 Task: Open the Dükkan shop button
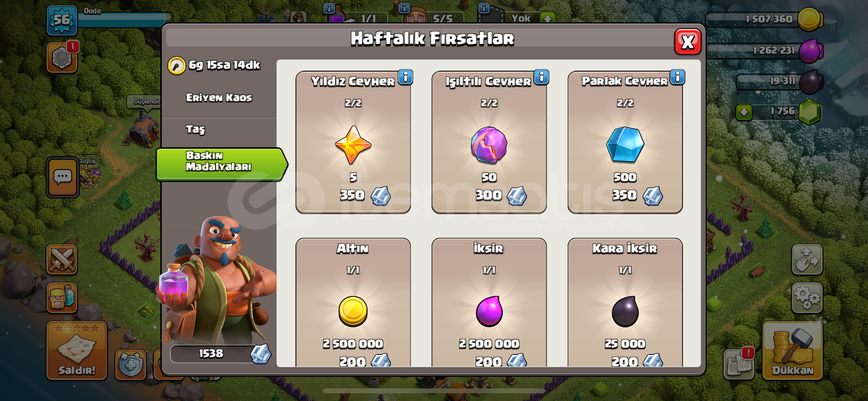point(792,350)
